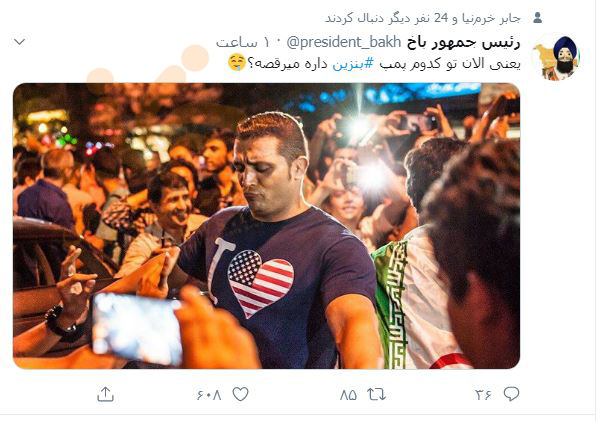Viewport: 600px width, 421px height.
Task: Open the share upload icon
Action: pos(106,394)
